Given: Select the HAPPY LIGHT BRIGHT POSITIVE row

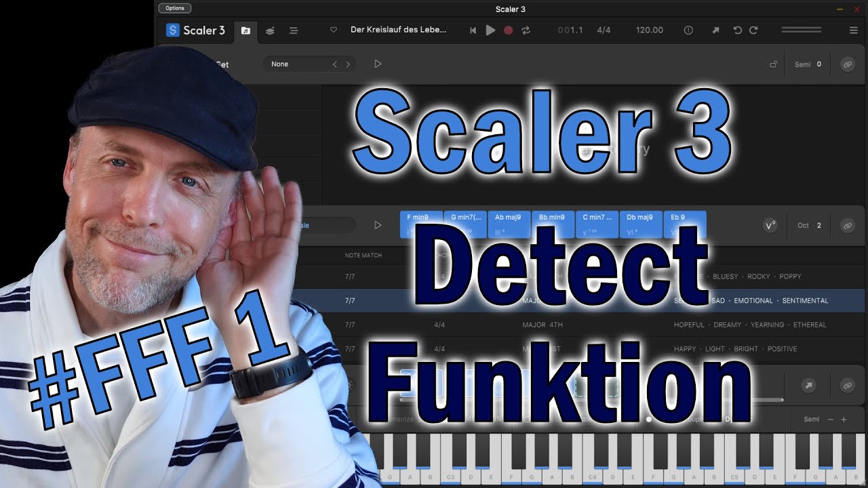Looking at the screenshot, I should coord(578,349).
